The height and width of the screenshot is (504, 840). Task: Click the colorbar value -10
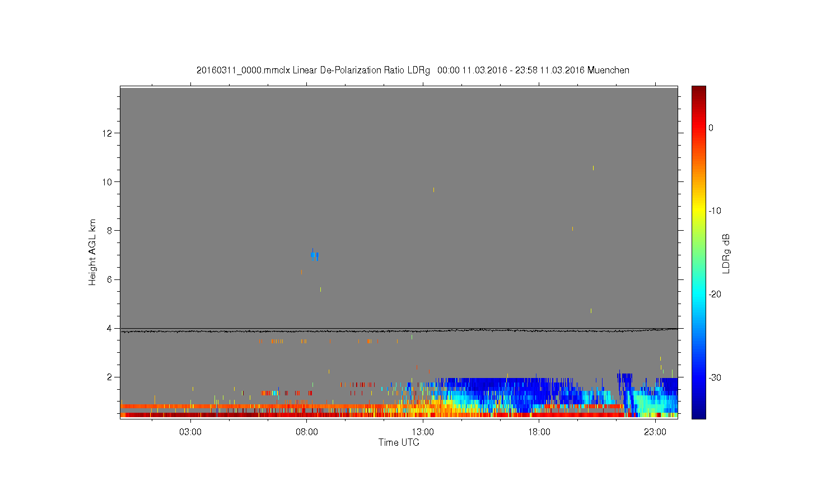click(715, 211)
